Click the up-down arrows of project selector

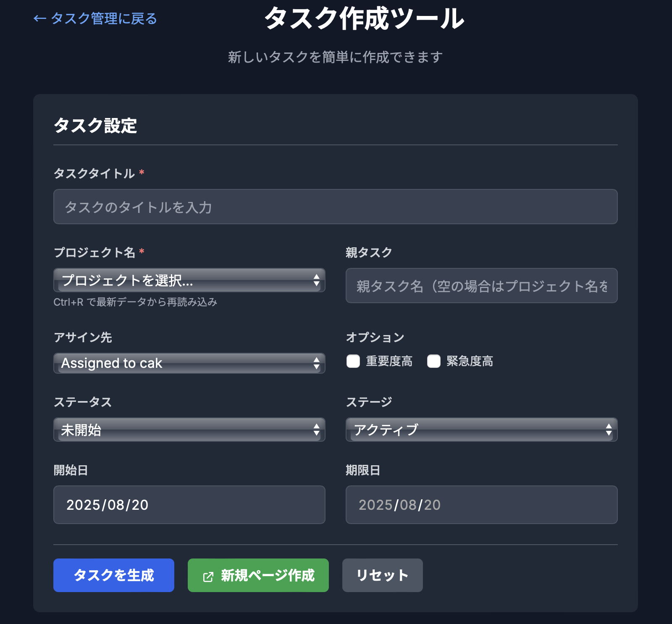(x=317, y=280)
